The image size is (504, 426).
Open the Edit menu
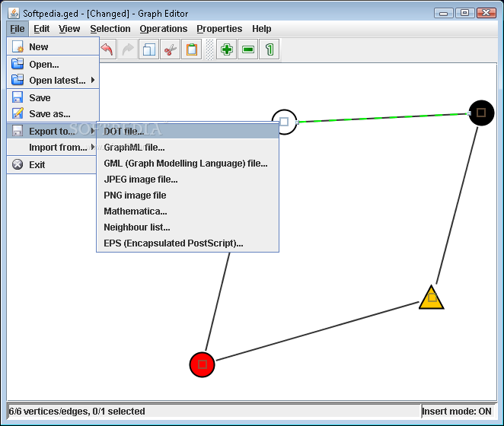pos(41,29)
